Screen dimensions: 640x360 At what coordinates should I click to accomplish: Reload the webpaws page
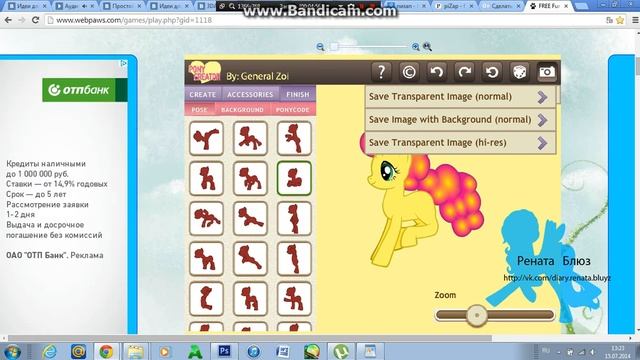pos(36,20)
